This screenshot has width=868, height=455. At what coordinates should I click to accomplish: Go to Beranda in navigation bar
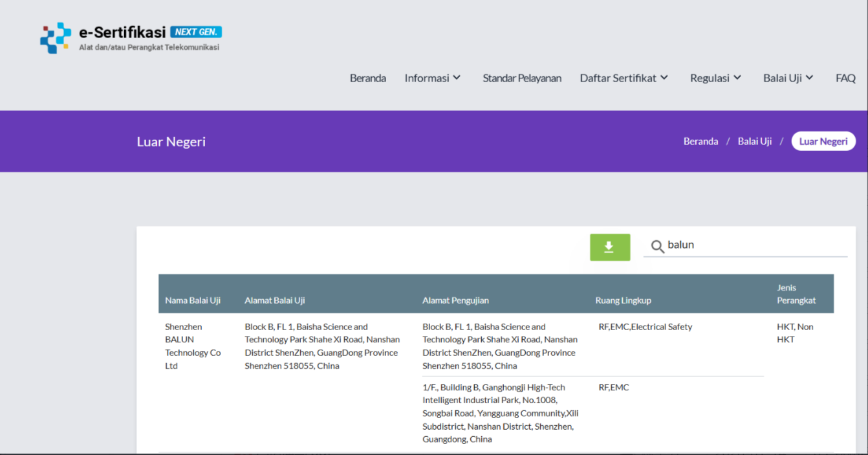(367, 78)
